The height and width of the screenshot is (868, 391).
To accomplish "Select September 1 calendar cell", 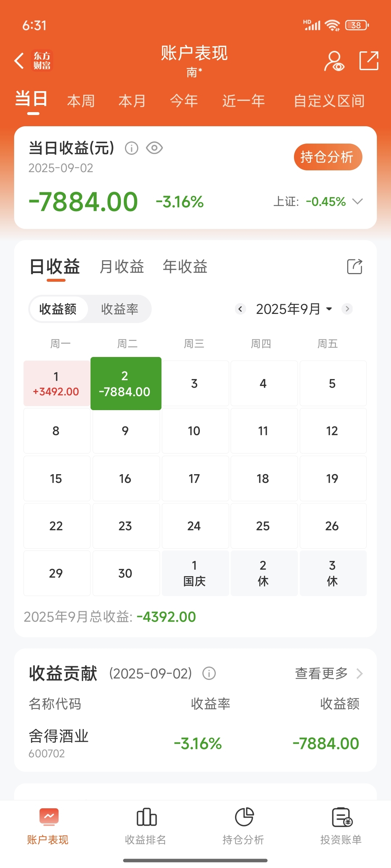I will click(56, 383).
